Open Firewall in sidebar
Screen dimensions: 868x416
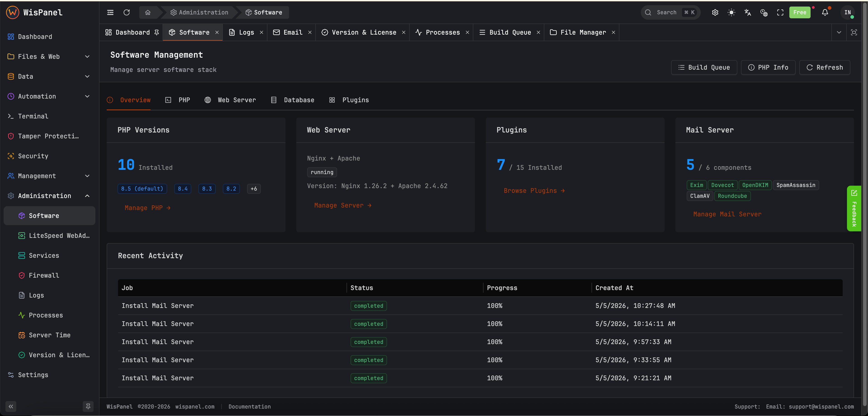49,275
